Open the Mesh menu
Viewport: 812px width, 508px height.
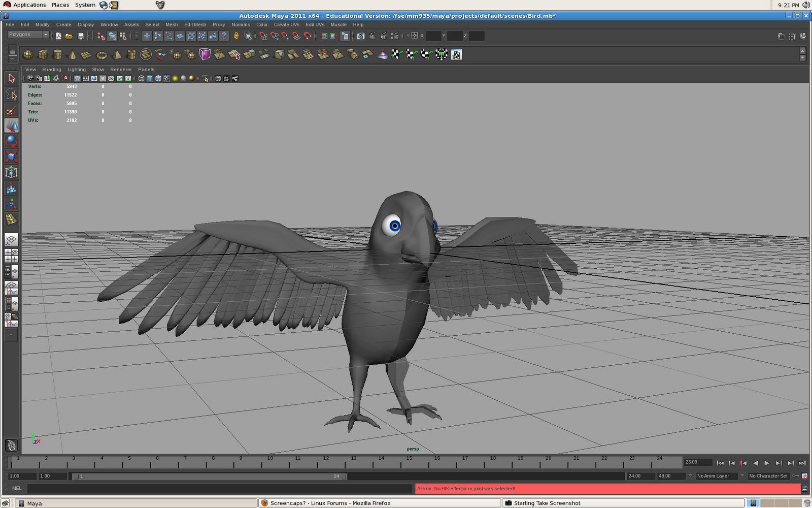click(x=172, y=24)
